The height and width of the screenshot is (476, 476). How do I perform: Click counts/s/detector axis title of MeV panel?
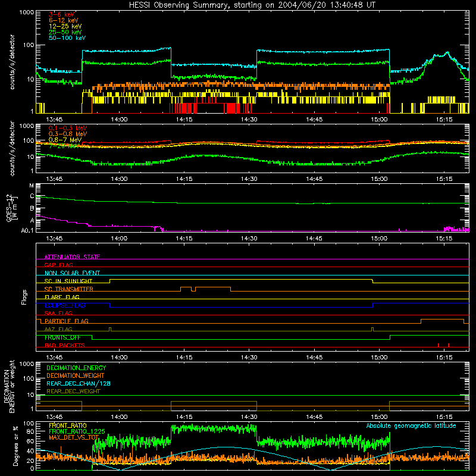12,148
